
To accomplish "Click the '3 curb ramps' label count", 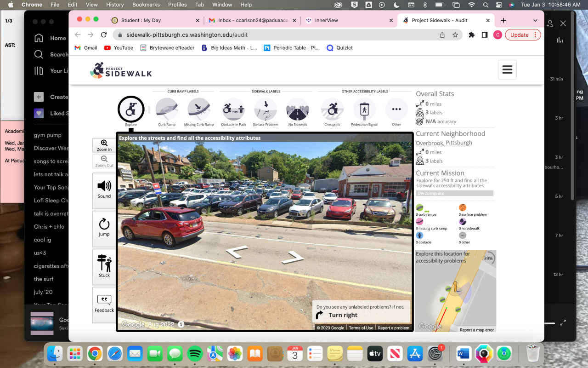I will [426, 210].
